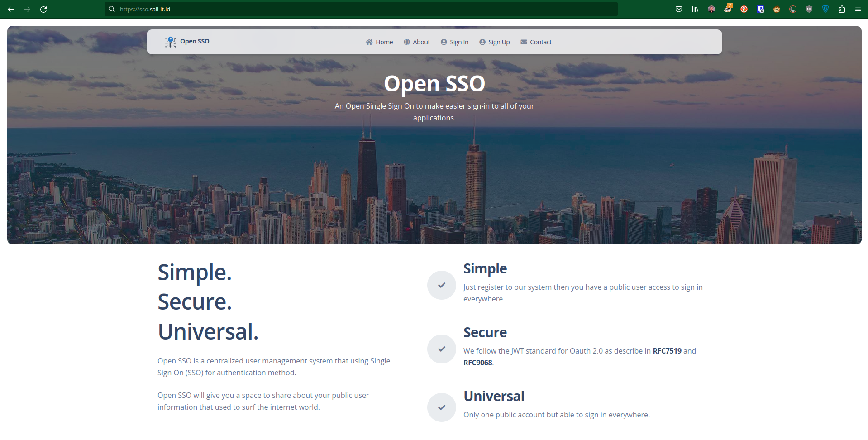The width and height of the screenshot is (868, 440).
Task: Navigate to the Home section
Action: pos(379,42)
